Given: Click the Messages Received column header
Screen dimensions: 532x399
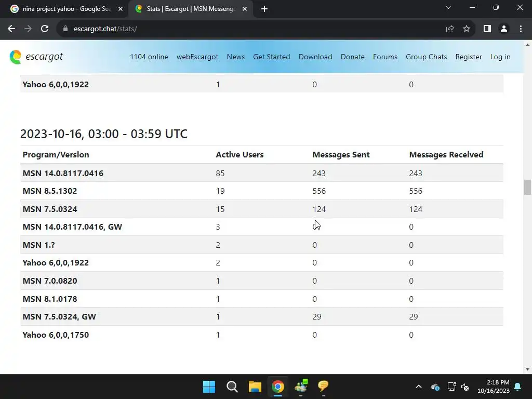Looking at the screenshot, I should [446, 155].
